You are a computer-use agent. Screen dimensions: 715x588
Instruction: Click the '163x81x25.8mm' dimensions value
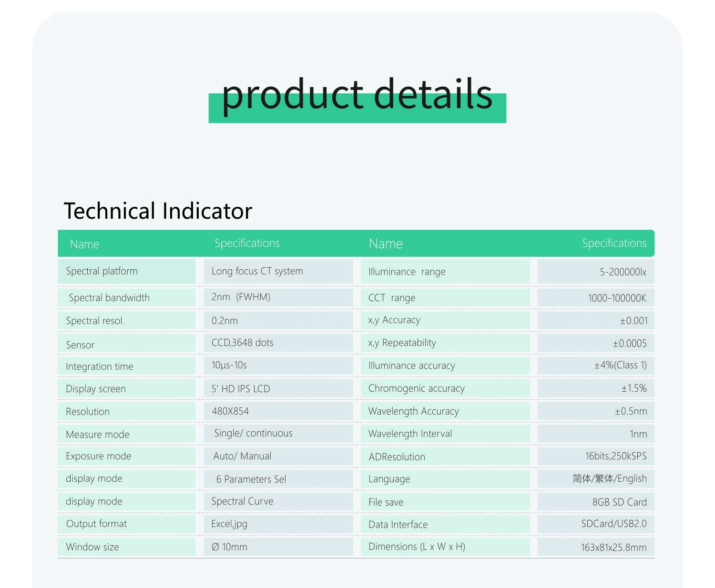tap(613, 547)
